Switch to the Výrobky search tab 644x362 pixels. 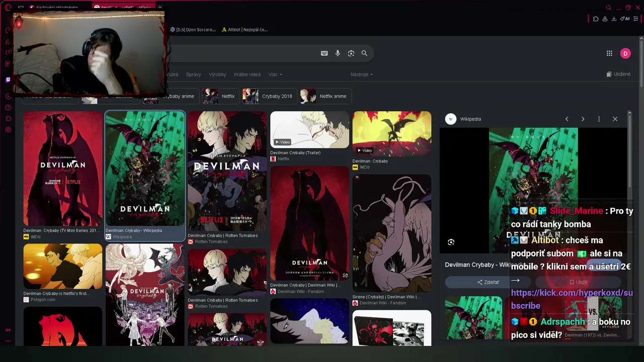(x=217, y=74)
